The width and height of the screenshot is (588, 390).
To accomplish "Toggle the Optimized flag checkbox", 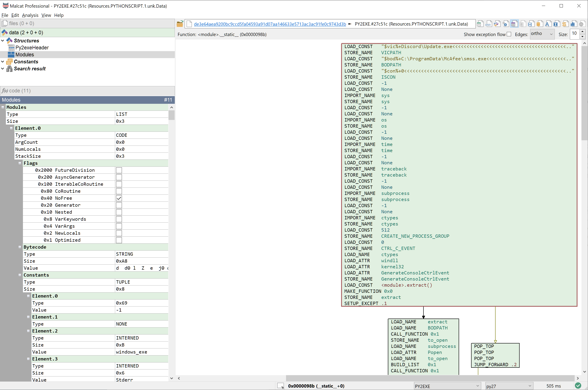I will (119, 240).
